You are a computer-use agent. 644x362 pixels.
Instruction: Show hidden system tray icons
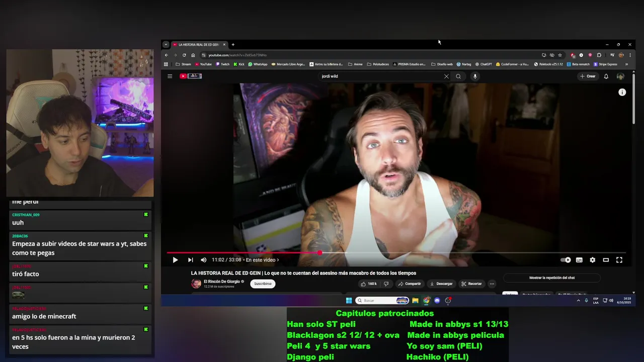pos(578,301)
